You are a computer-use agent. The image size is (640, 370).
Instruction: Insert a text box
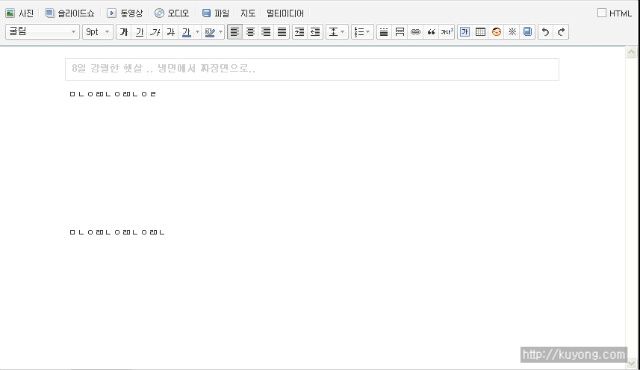465,32
